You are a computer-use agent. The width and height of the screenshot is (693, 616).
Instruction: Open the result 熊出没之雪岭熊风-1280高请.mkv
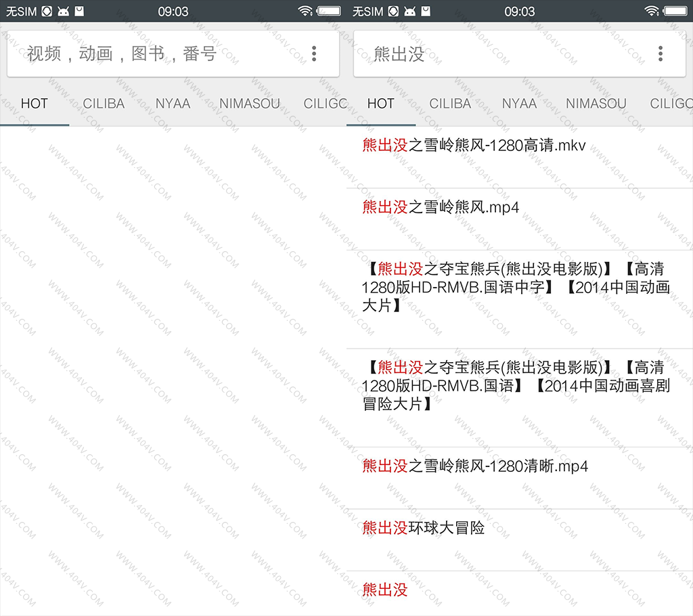coord(474,146)
